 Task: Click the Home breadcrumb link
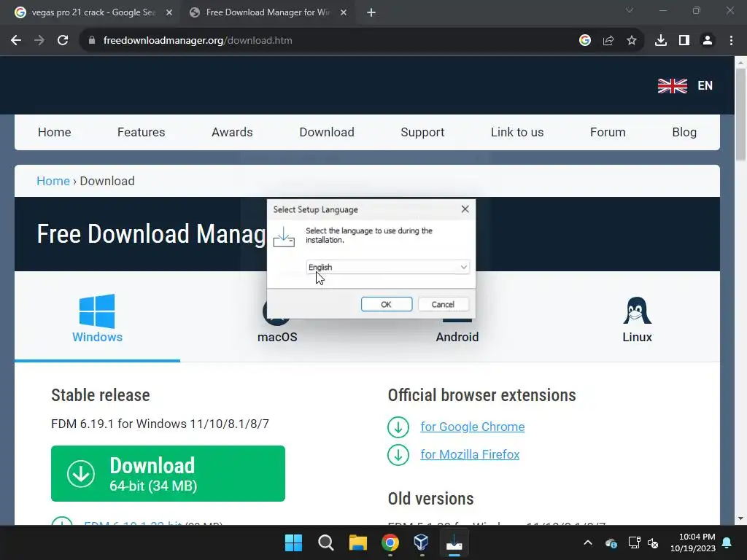[53, 181]
